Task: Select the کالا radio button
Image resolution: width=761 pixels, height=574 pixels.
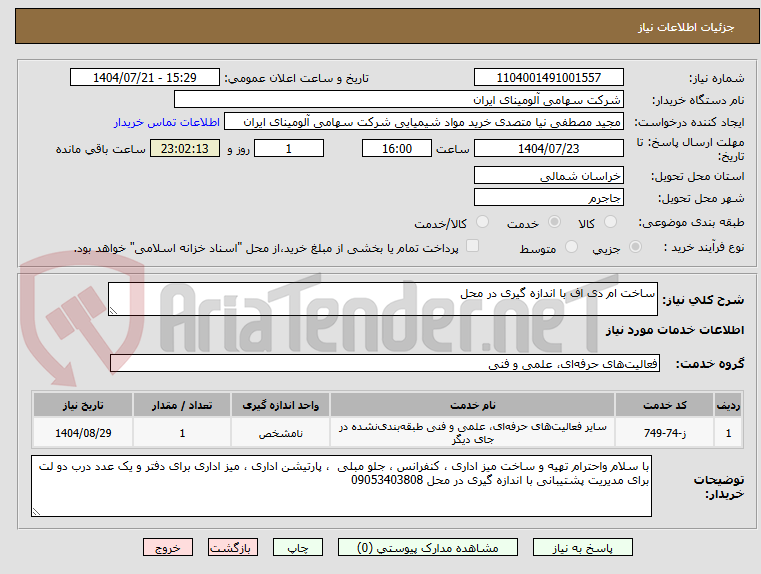Action: 610,222
